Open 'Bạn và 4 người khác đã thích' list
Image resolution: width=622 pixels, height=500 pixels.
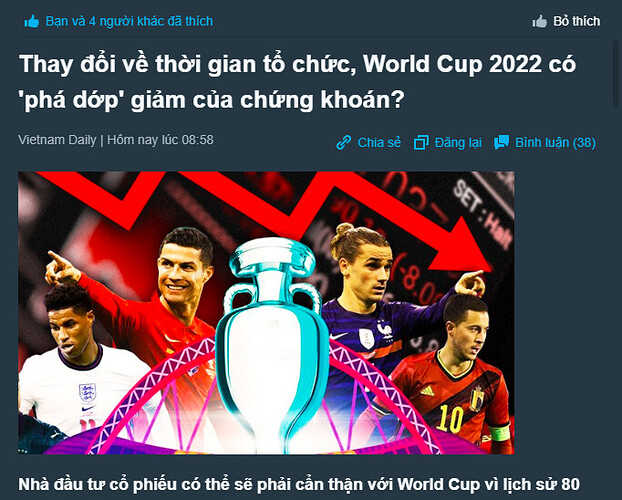click(129, 21)
